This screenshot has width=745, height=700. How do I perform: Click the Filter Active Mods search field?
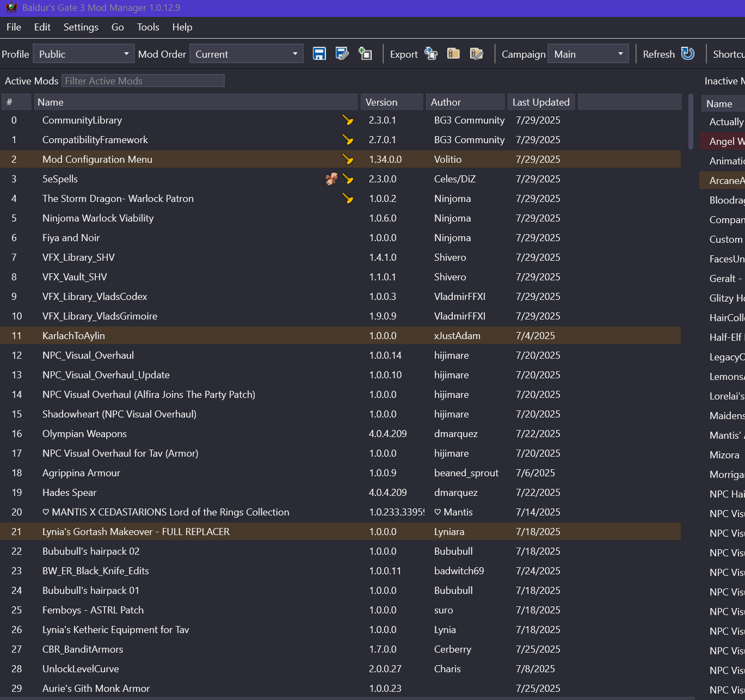click(x=143, y=81)
